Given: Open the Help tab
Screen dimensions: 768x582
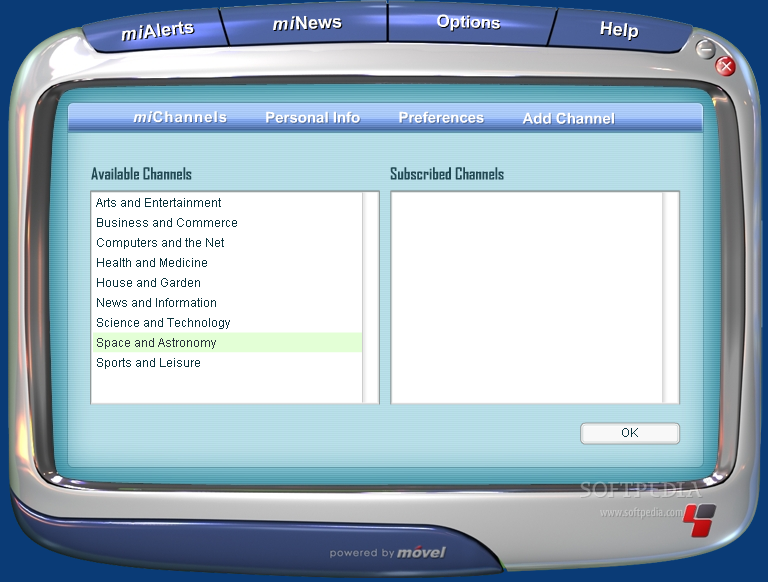Looking at the screenshot, I should point(619,29).
